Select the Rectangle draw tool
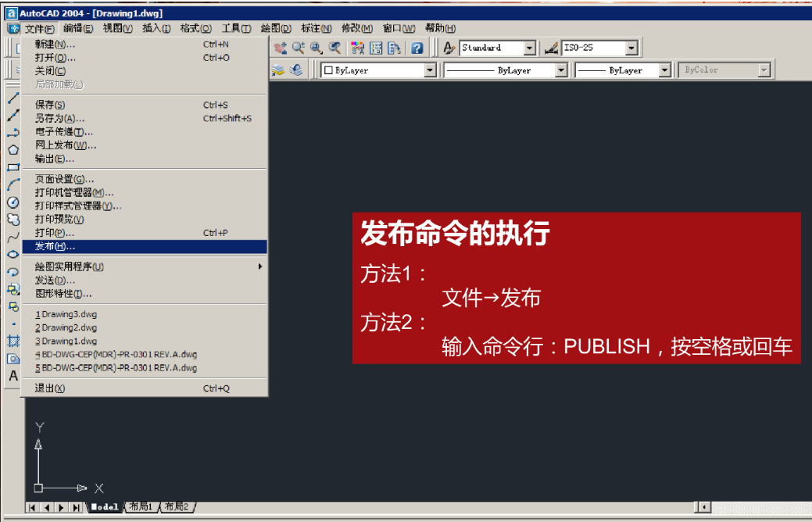The height and width of the screenshot is (522, 812). (13, 166)
